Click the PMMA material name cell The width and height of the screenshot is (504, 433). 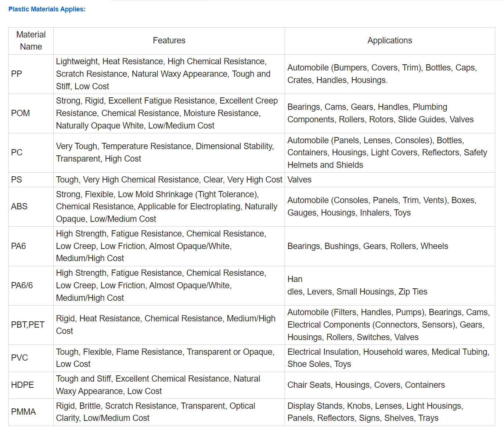(x=24, y=412)
